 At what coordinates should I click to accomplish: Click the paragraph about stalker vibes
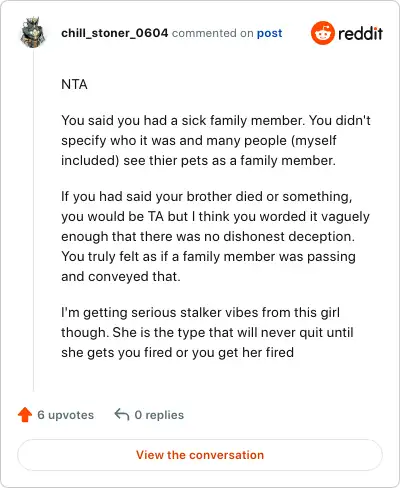(207, 332)
